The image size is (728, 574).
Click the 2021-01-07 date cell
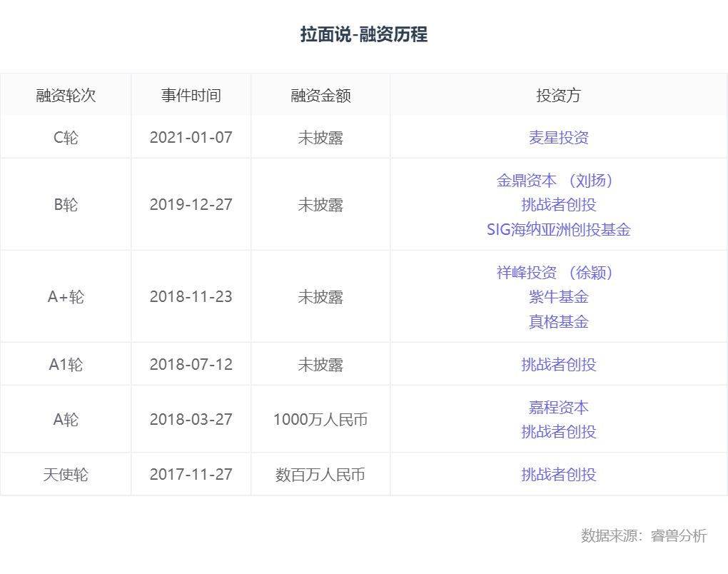(x=191, y=137)
